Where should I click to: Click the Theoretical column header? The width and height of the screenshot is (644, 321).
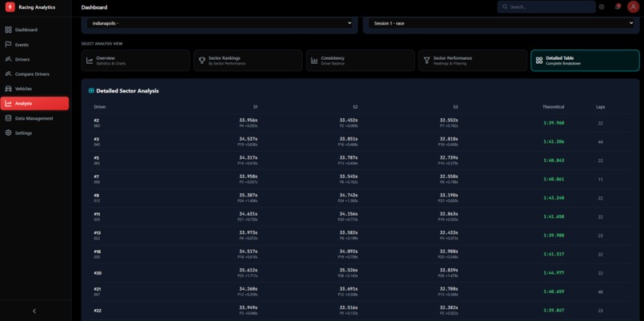(553, 107)
